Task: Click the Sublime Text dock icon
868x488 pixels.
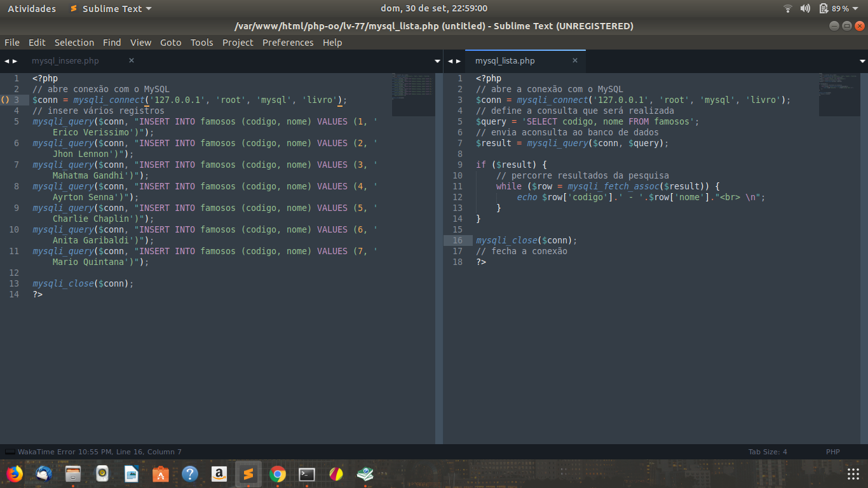Action: [x=248, y=474]
